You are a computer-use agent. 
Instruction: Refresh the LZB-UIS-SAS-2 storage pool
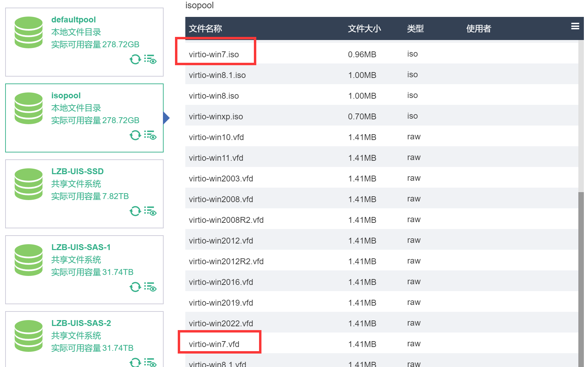[x=135, y=362]
